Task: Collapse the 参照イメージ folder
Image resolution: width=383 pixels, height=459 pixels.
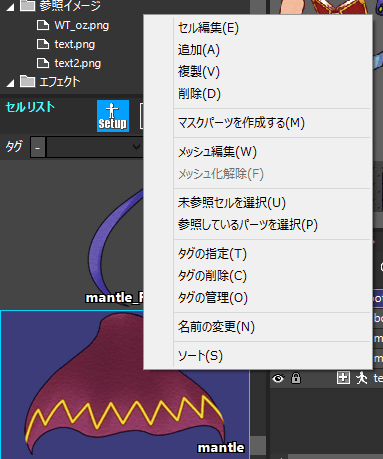Action: [10, 7]
